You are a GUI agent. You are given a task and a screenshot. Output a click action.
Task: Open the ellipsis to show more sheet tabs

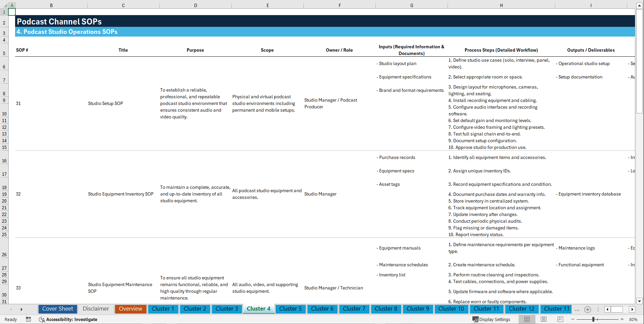click(x=577, y=309)
